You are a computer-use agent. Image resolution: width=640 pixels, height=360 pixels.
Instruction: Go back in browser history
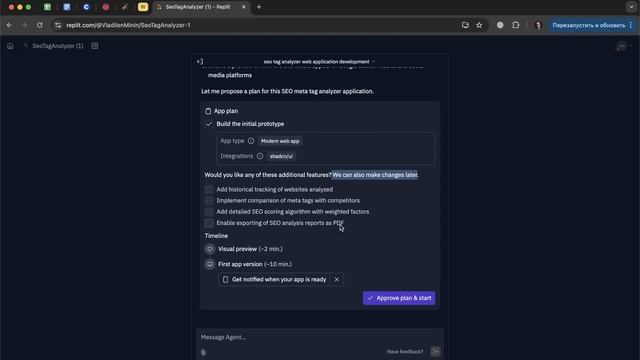point(9,25)
